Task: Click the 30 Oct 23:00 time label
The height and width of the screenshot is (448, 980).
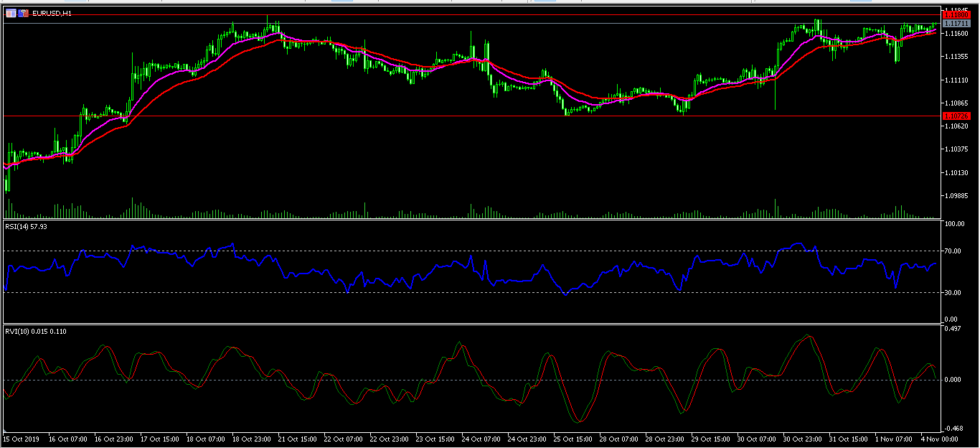Action: (x=802, y=438)
